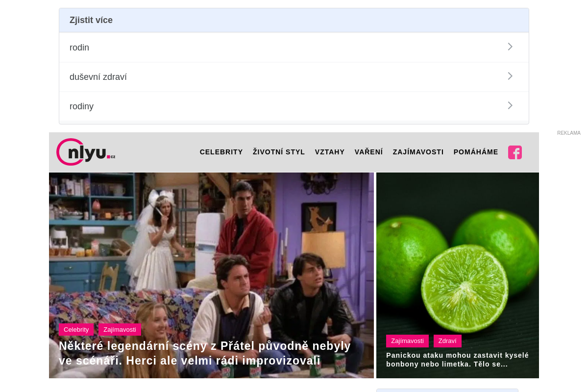Open the Zajímavosti navigation item

pyautogui.click(x=418, y=152)
